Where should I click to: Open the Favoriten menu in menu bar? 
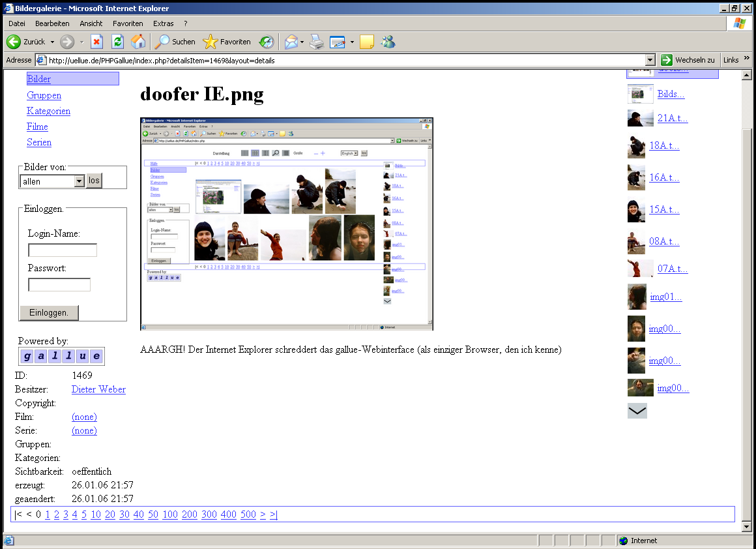click(128, 23)
